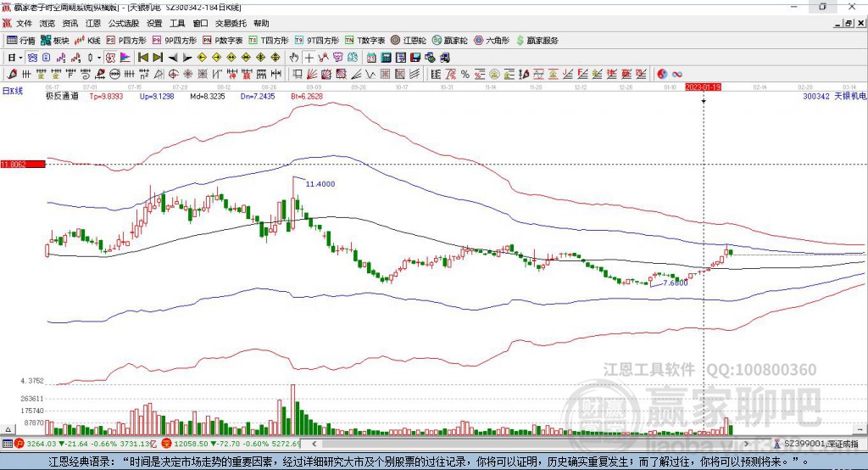Click the Tp=9.8393 value
868x470 pixels.
[106, 96]
